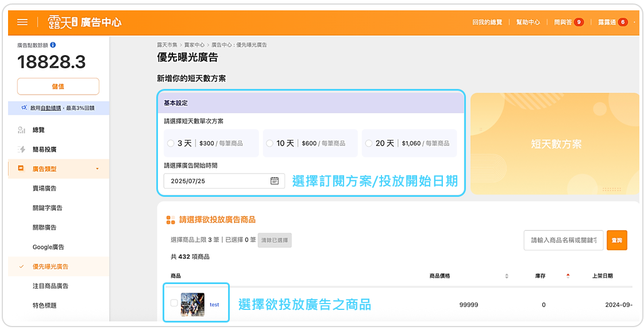Click the 簡易投廣 lightning icon
This screenshot has height=330, width=644.
click(x=22, y=149)
